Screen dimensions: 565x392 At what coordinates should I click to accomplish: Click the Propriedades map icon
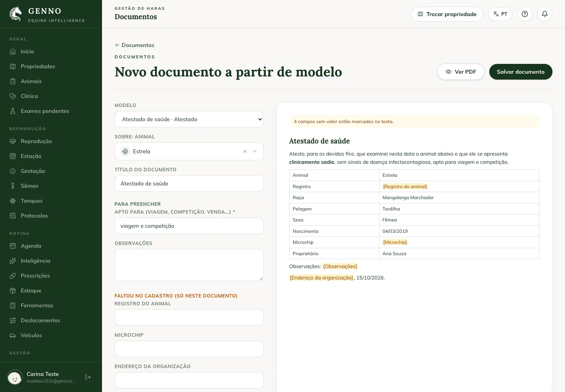pyautogui.click(x=13, y=66)
